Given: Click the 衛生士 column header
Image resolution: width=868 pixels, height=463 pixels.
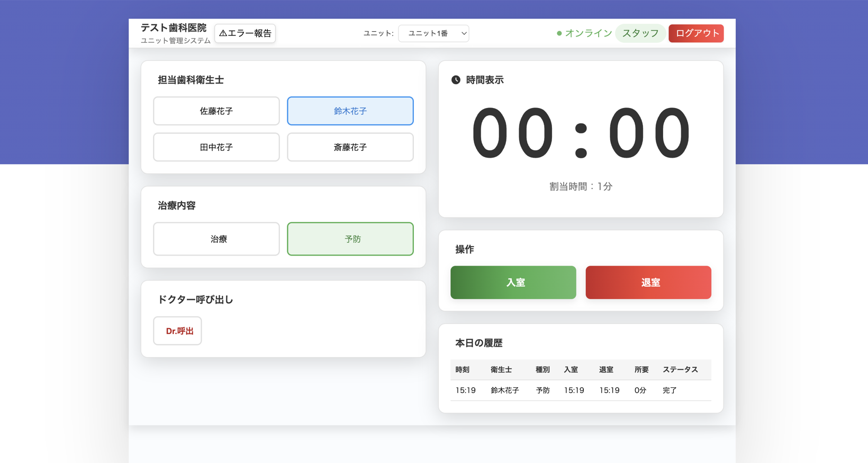Looking at the screenshot, I should (x=501, y=370).
